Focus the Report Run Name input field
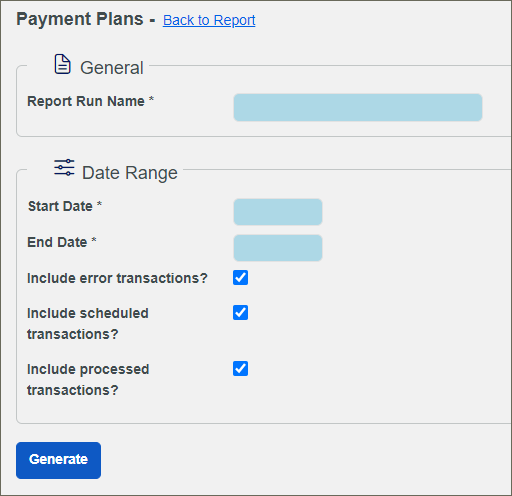The height and width of the screenshot is (496, 512). click(x=358, y=107)
